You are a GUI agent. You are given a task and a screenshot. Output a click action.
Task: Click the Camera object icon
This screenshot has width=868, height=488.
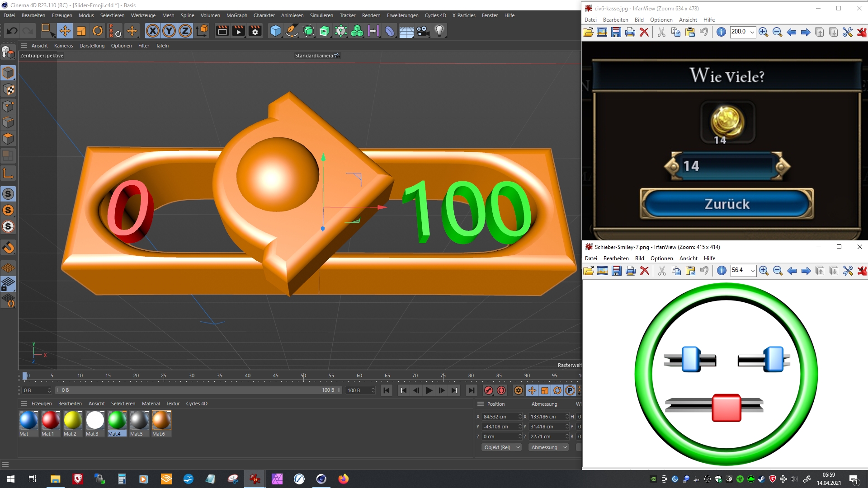pyautogui.click(x=423, y=31)
